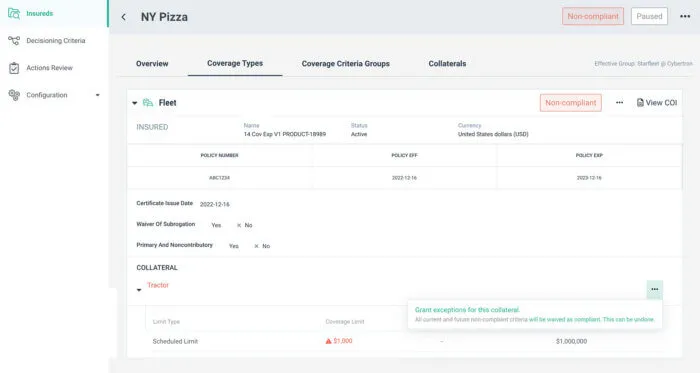This screenshot has height=373, width=700.
Task: Click the Active status value
Action: tap(359, 134)
